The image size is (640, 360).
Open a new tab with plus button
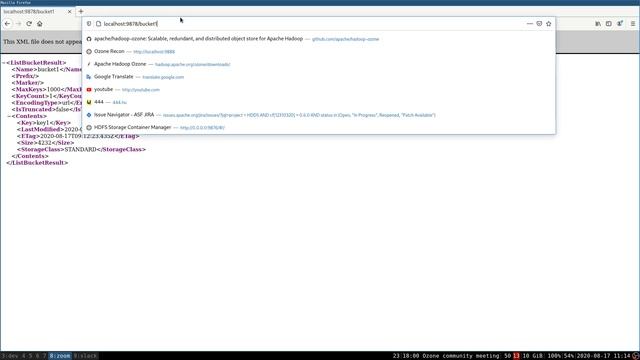pos(81,11)
